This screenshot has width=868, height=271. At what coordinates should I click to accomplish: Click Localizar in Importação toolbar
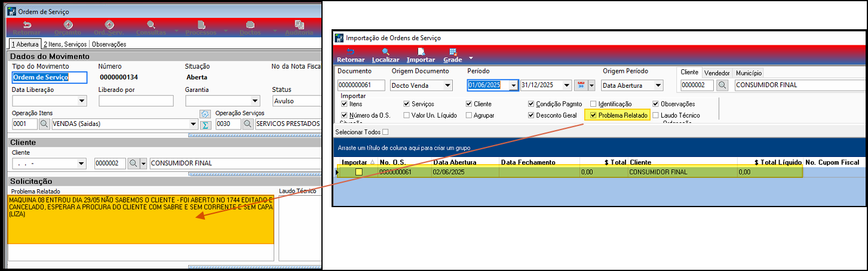[385, 56]
